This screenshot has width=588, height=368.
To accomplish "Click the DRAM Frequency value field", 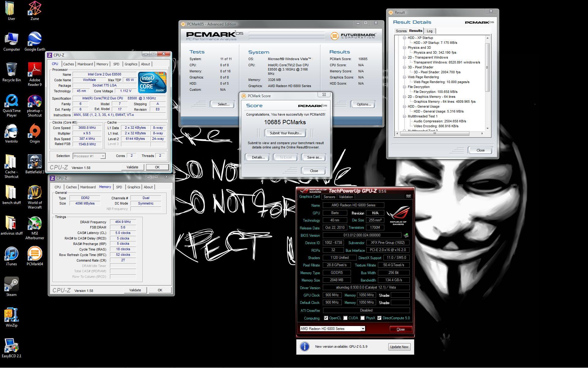I will coord(123,222).
